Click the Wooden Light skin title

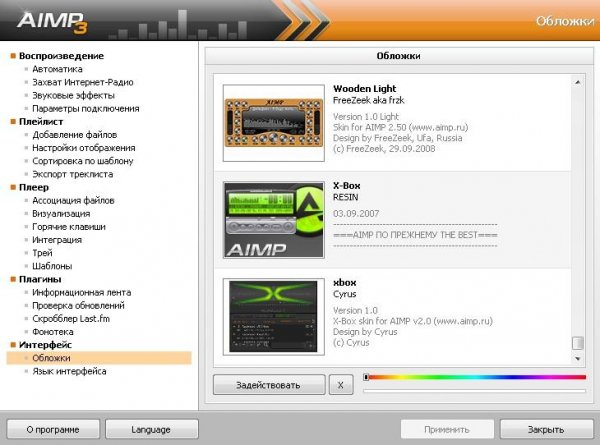coord(365,89)
